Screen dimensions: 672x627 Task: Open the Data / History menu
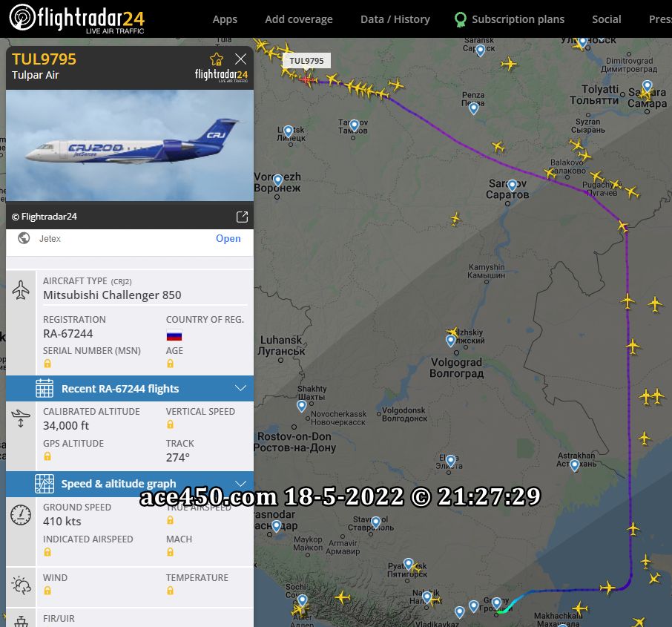(x=395, y=19)
